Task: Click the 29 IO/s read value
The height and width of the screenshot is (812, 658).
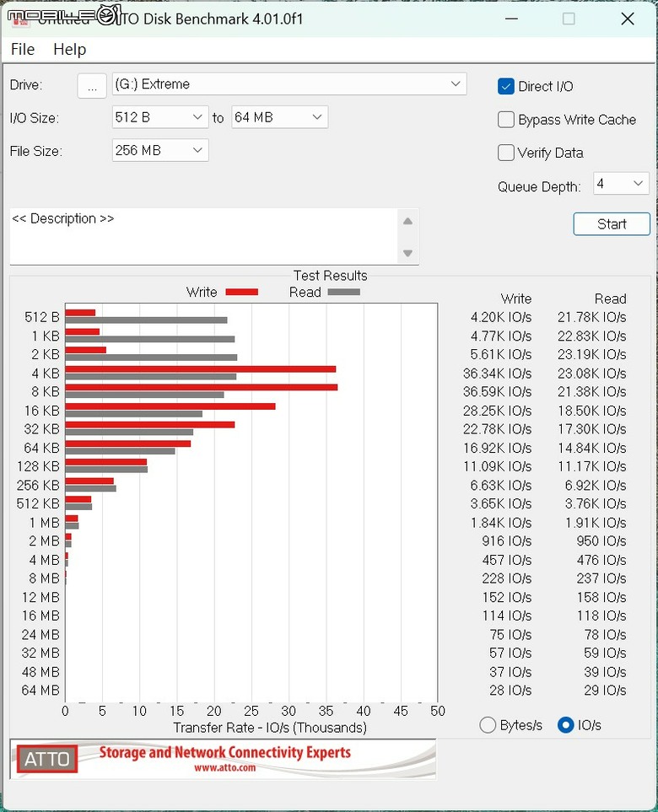Action: point(605,691)
